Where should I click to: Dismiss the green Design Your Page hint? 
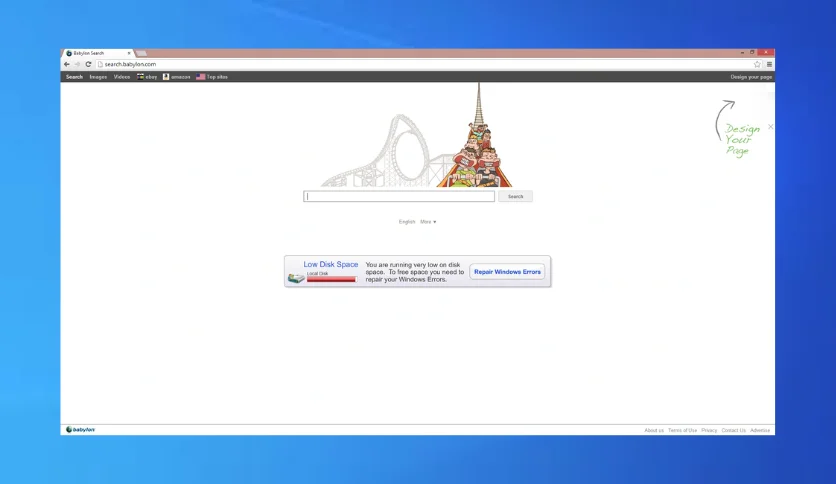pyautogui.click(x=770, y=127)
